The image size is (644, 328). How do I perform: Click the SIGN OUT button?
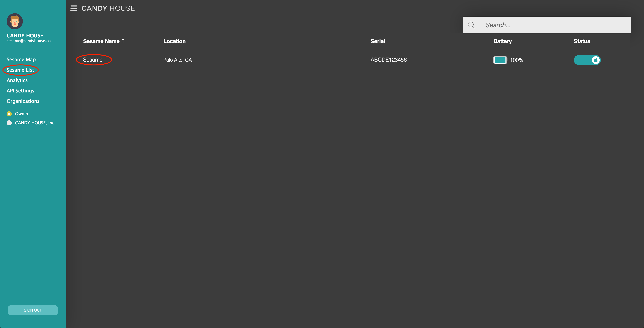[x=33, y=310]
